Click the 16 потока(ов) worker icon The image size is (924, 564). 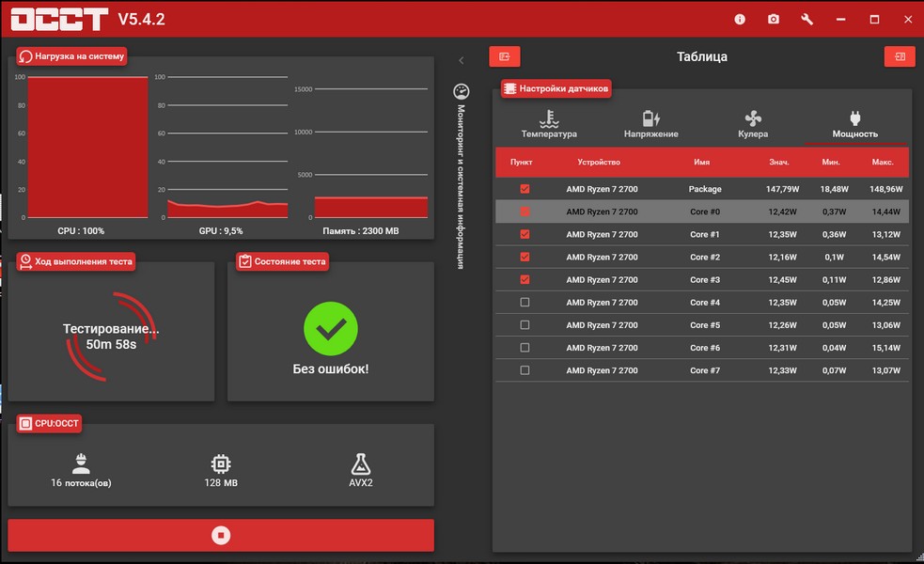[81, 463]
